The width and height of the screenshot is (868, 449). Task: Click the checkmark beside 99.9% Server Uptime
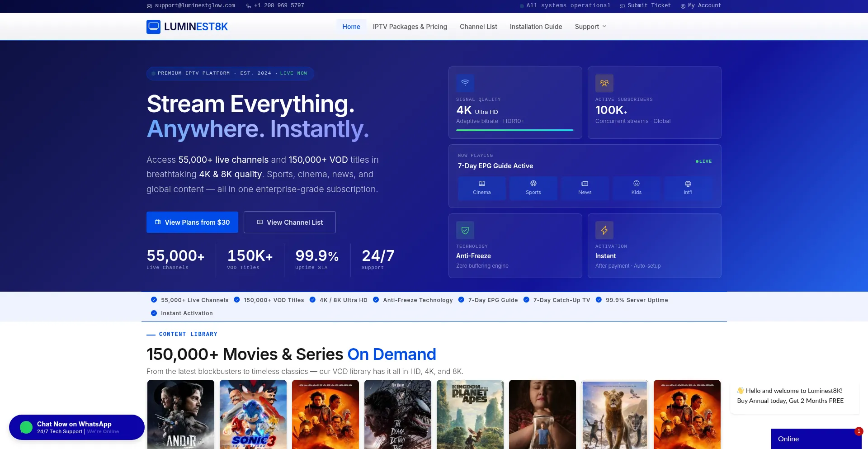pyautogui.click(x=599, y=300)
